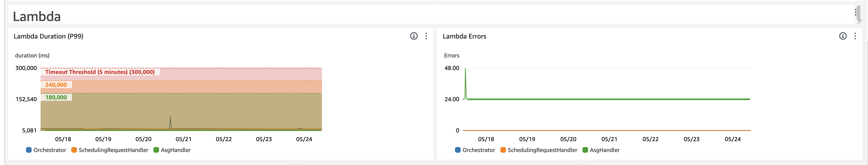Toggle SchedulingRequestHandler series in the Duration chart legend
Screen dimensions: 868x165
(x=113, y=150)
